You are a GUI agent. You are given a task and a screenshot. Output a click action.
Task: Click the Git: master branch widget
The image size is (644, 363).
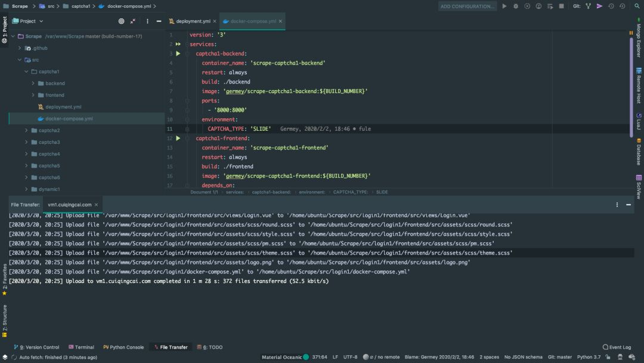coord(559,357)
